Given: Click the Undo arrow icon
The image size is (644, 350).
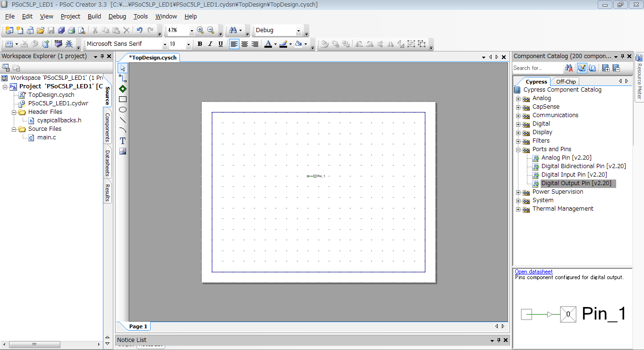Looking at the screenshot, I should click(140, 30).
